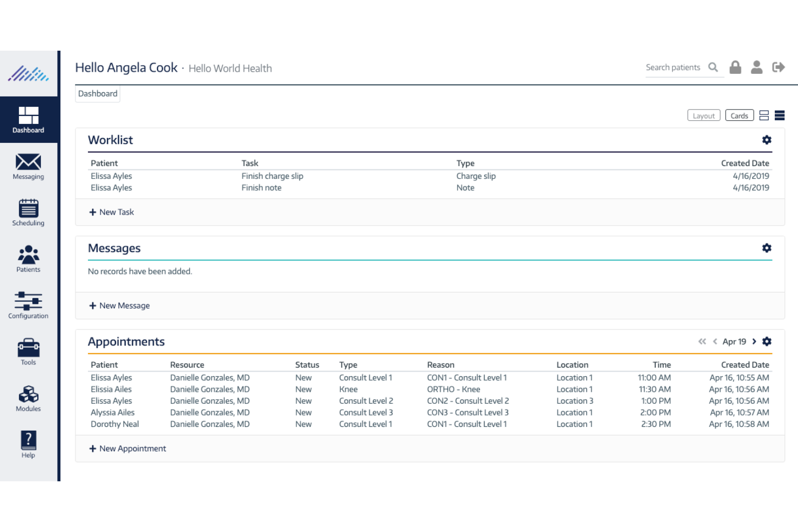Image resolution: width=798 pixels, height=532 pixels.
Task: Open Appointments settings gear
Action: pos(767,341)
